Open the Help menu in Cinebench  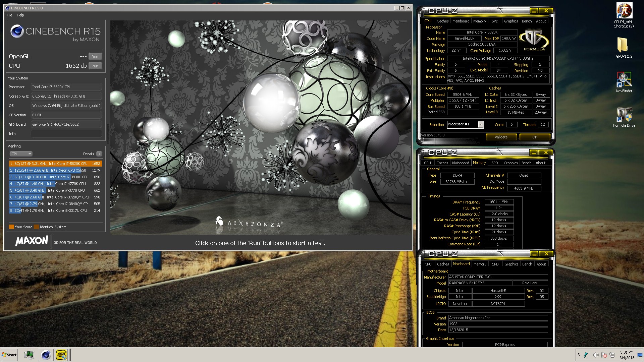pos(20,15)
